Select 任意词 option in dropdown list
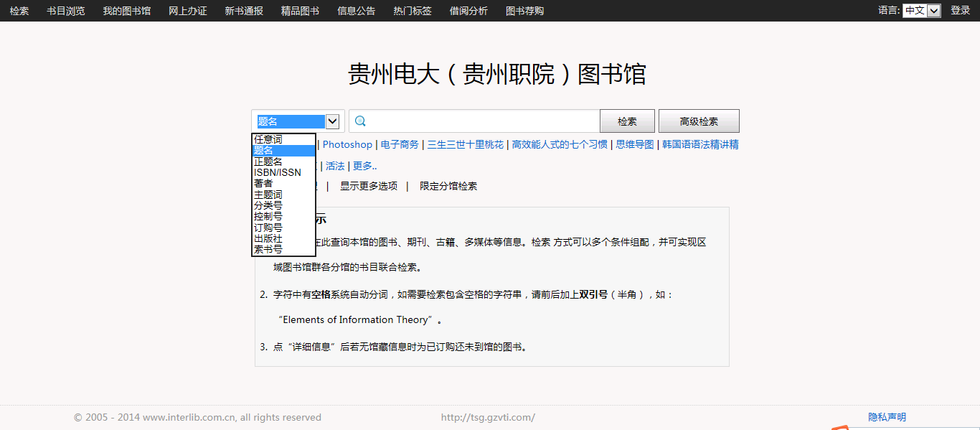Screen dimensions: 980x430 268,139
